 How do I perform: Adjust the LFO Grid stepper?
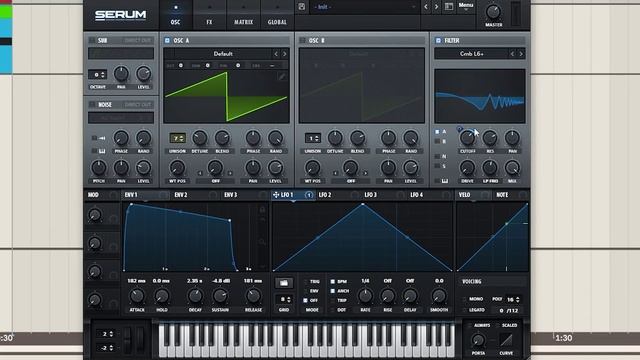click(x=284, y=299)
